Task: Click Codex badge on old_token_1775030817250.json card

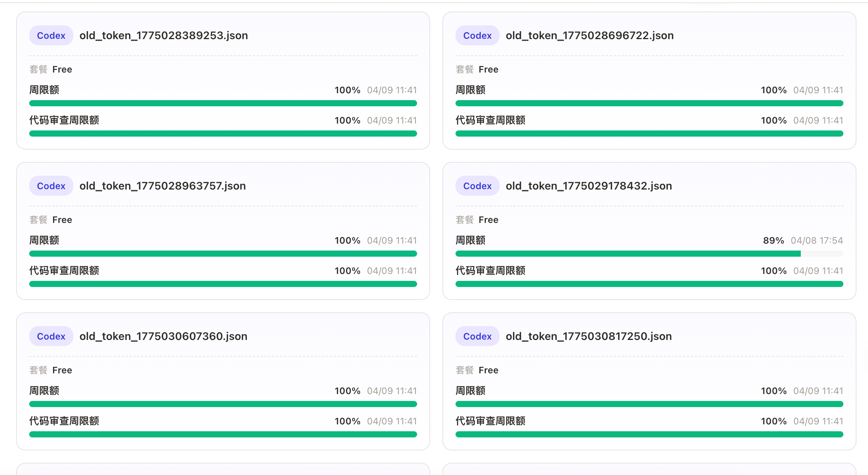Action: tap(477, 336)
